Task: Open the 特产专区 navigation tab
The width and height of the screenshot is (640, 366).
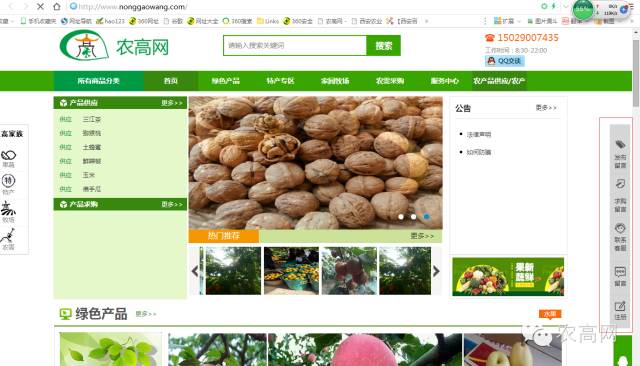Action: (x=280, y=81)
